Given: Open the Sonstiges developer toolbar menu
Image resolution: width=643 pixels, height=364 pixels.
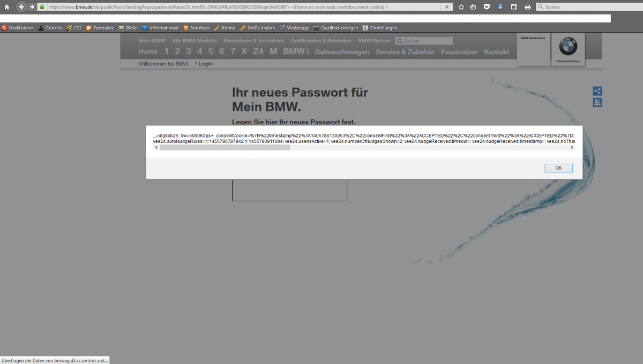Looking at the screenshot, I should pyautogui.click(x=197, y=28).
